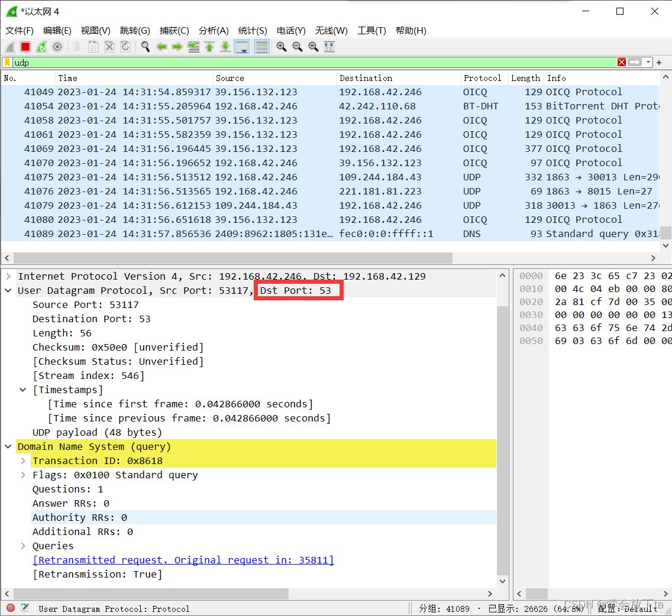Open display filter bookmark icon
The image size is (672, 616).
pyautogui.click(x=7, y=63)
